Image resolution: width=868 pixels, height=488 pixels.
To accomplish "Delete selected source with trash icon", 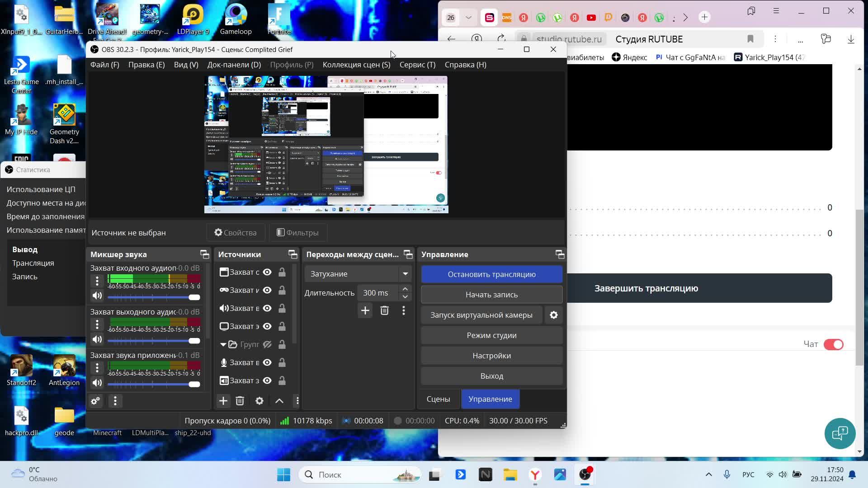I will [x=240, y=401].
